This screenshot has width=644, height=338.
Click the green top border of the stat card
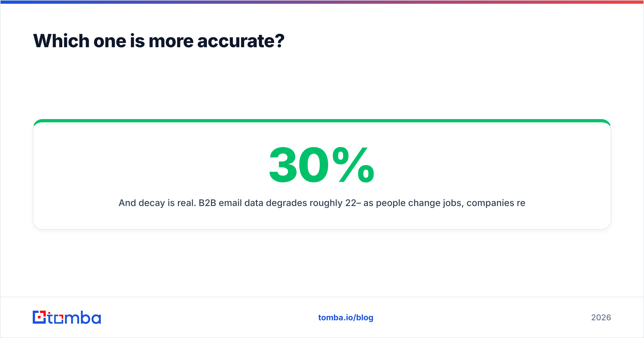click(x=322, y=121)
